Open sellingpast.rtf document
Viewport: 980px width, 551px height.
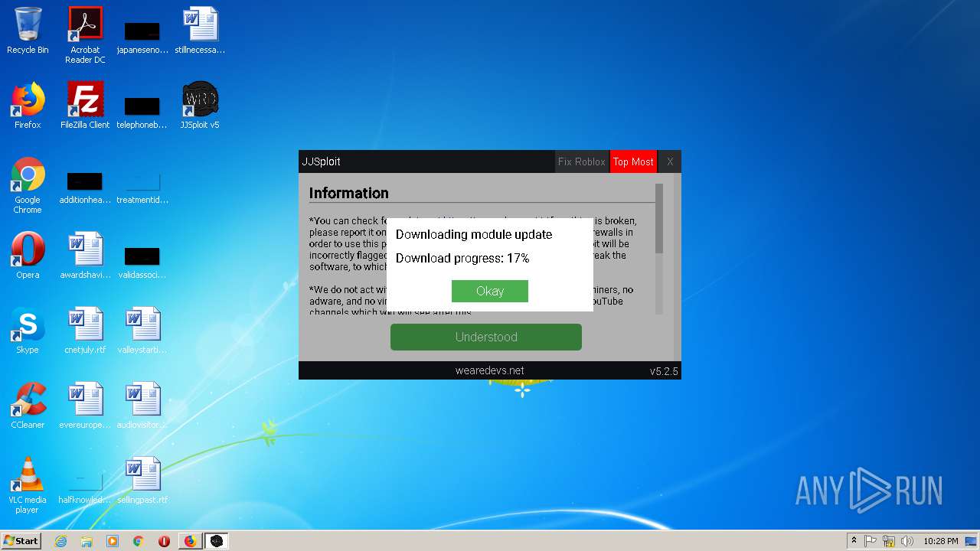tap(142, 481)
